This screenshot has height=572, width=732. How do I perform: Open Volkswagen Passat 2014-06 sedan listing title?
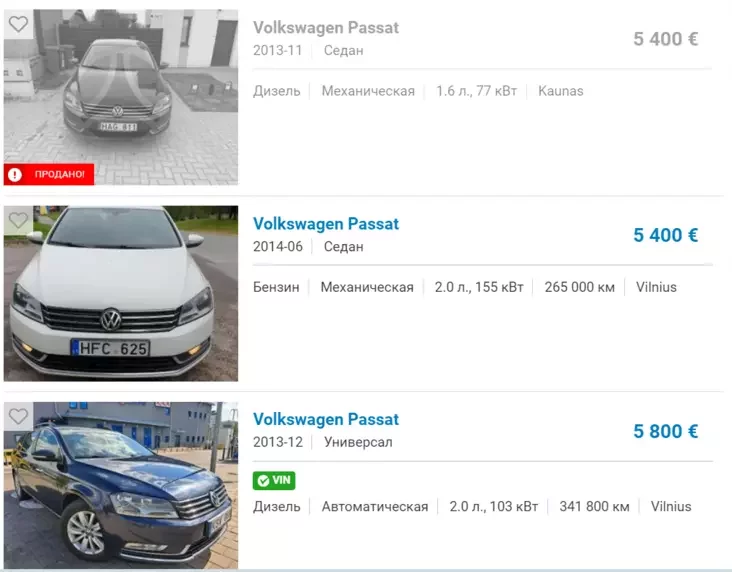pyautogui.click(x=326, y=224)
